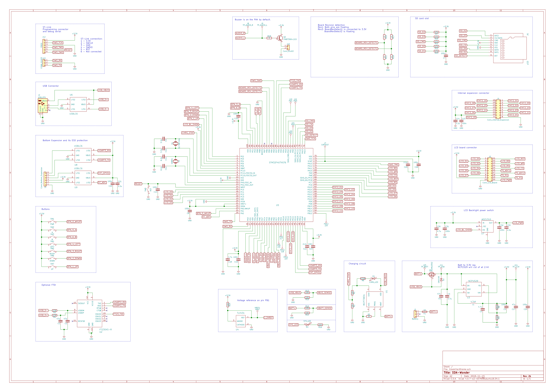Click the USBLC6 ESD chip U6

[78, 104]
